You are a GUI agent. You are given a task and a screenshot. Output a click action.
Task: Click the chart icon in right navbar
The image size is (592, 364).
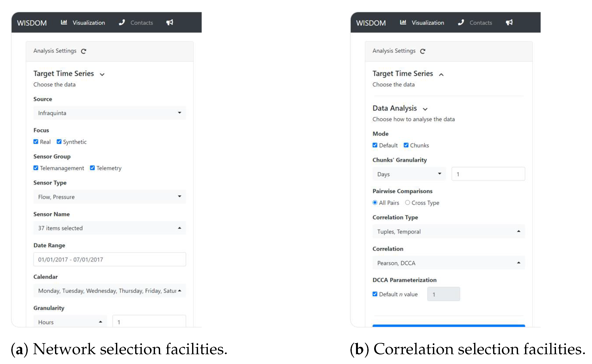(403, 22)
